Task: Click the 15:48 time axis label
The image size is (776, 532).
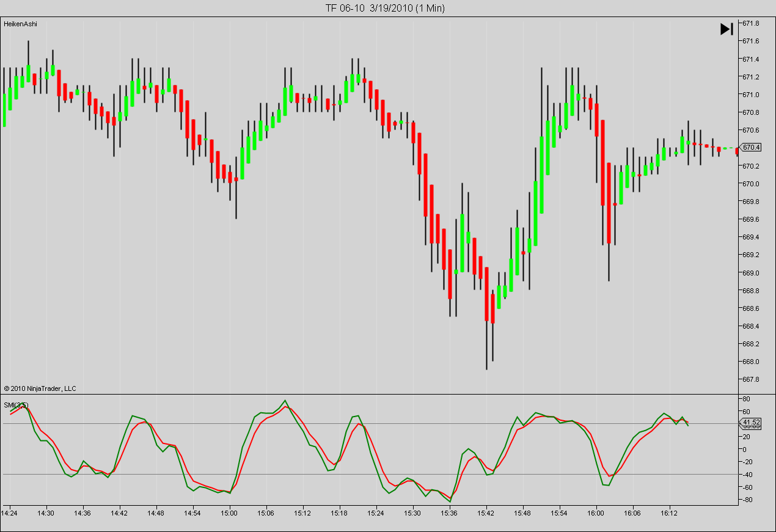Action: coord(523,513)
